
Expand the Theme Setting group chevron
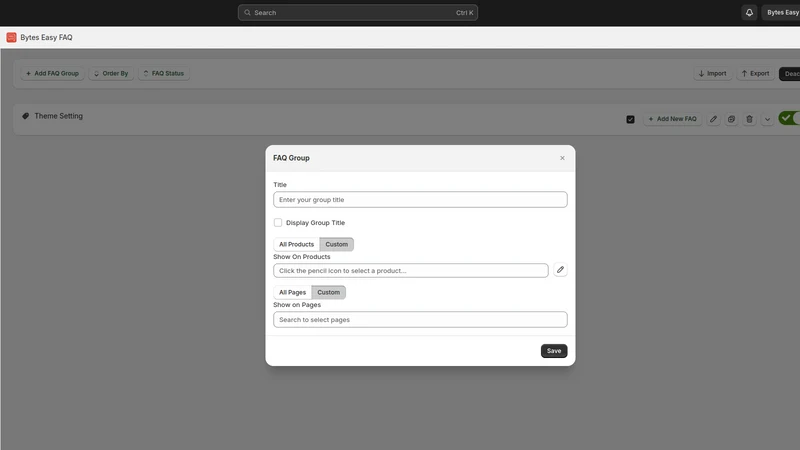point(767,119)
